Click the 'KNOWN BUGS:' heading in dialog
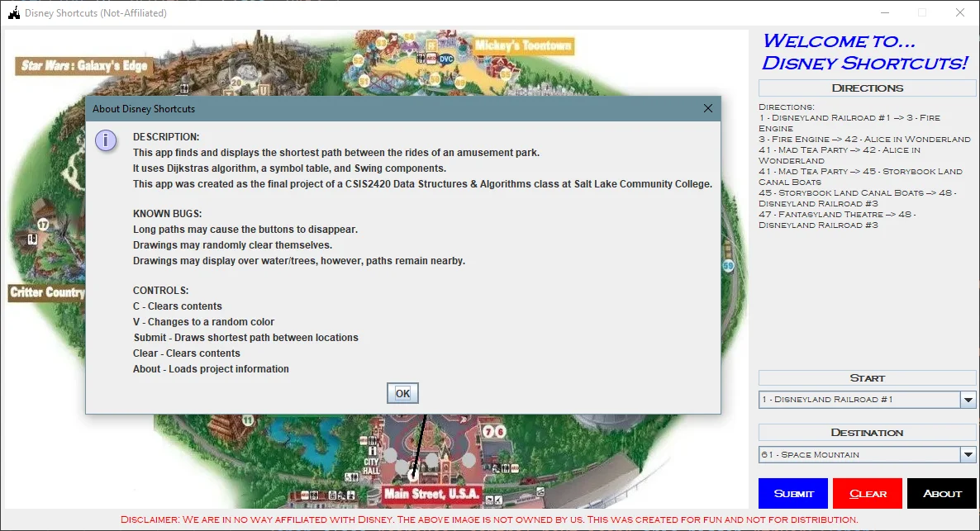The width and height of the screenshot is (980, 531). (x=168, y=214)
